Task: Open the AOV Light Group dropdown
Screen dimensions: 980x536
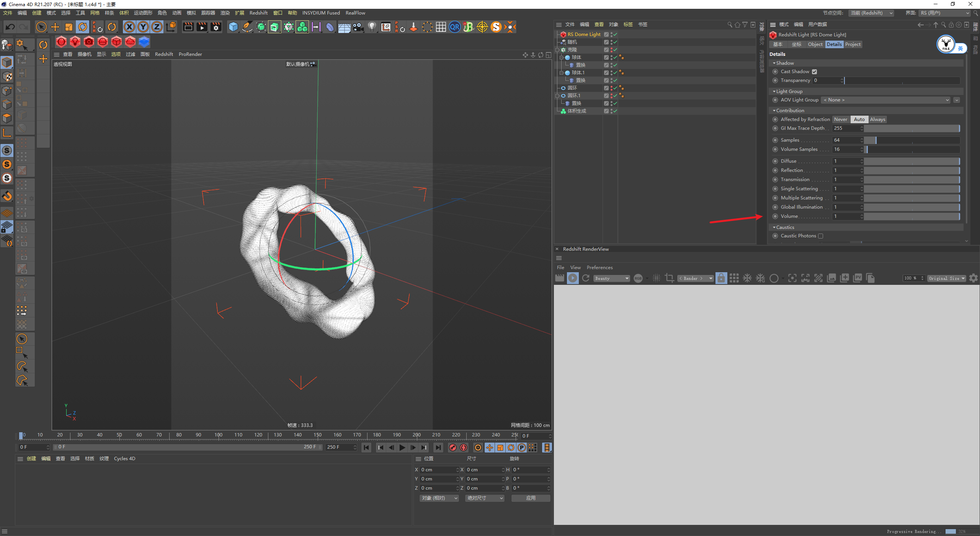Action: (886, 100)
